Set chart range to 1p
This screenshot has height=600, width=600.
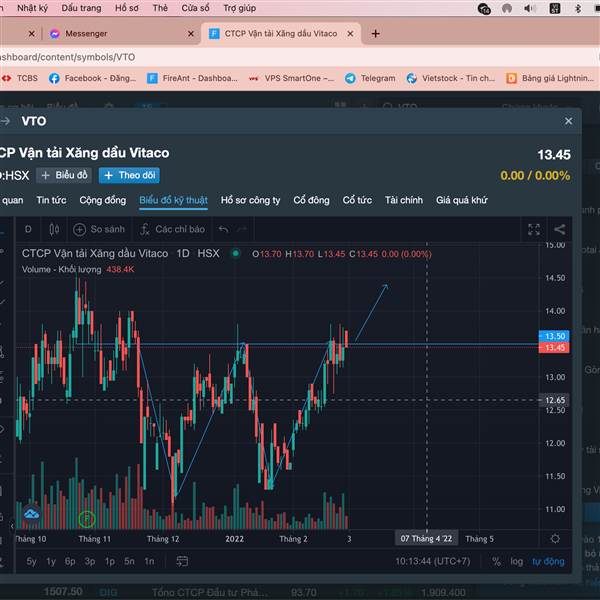pyautogui.click(x=110, y=561)
